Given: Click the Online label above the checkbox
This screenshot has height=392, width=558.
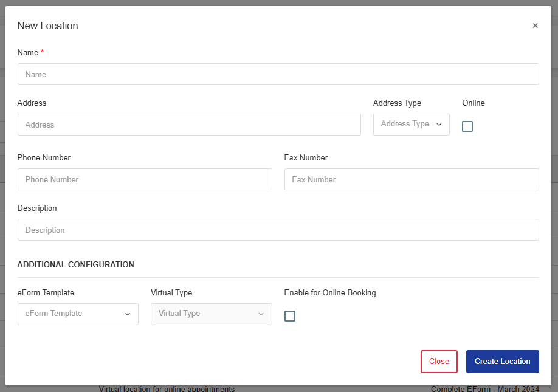Looking at the screenshot, I should [x=474, y=103].
